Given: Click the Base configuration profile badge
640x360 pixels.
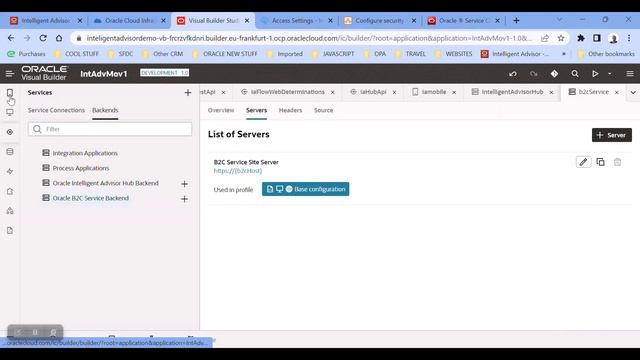Looking at the screenshot, I should [305, 189].
